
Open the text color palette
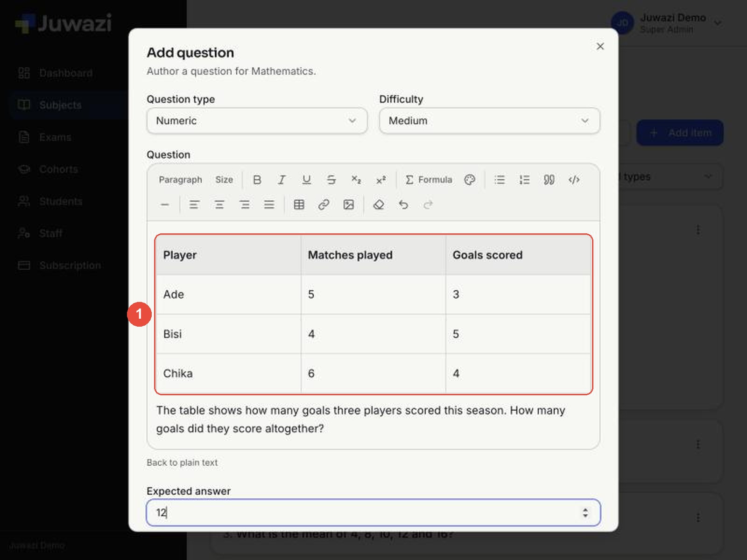pyautogui.click(x=470, y=180)
